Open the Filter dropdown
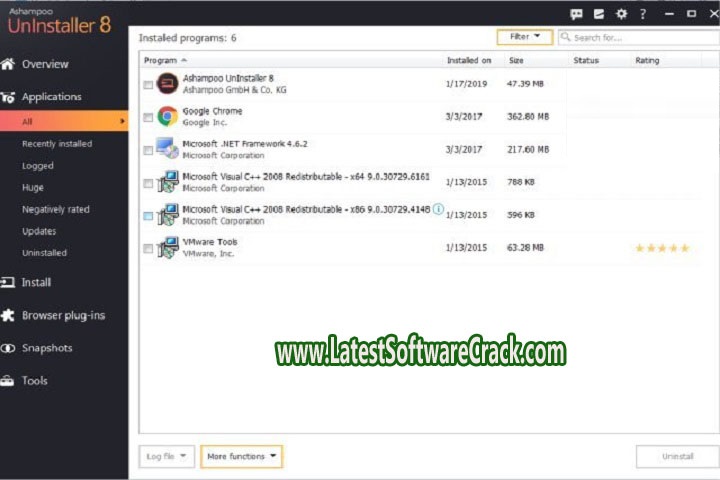This screenshot has width=720, height=480. pos(524,37)
